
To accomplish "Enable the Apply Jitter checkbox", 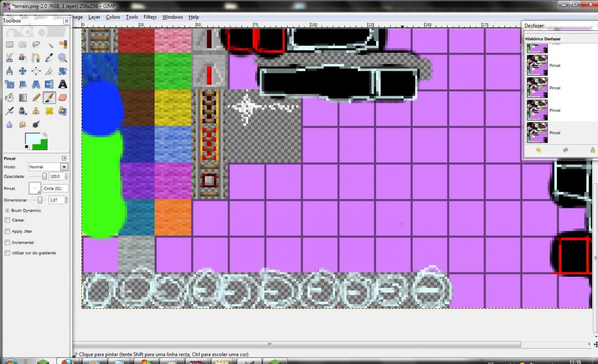I will (x=7, y=231).
